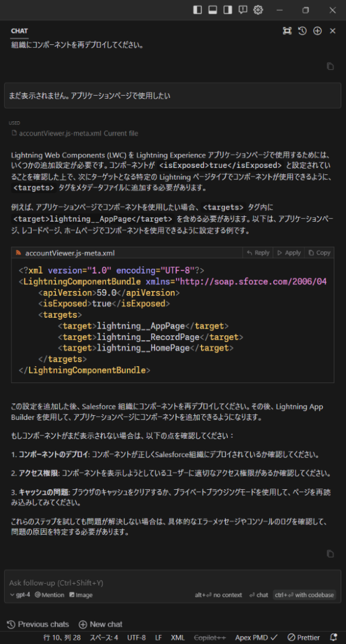
Task: Open the feedback chat bubble icon
Action: click(x=243, y=10)
